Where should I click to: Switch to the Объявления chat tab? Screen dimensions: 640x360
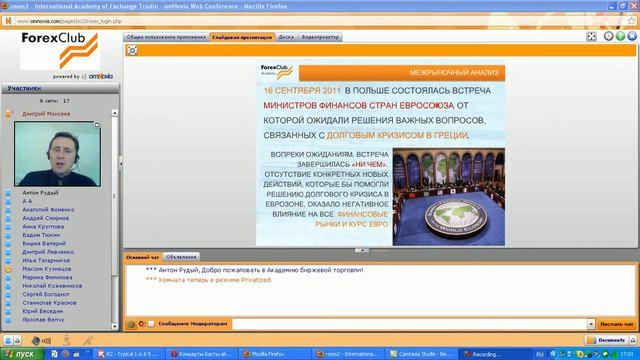[x=181, y=257]
